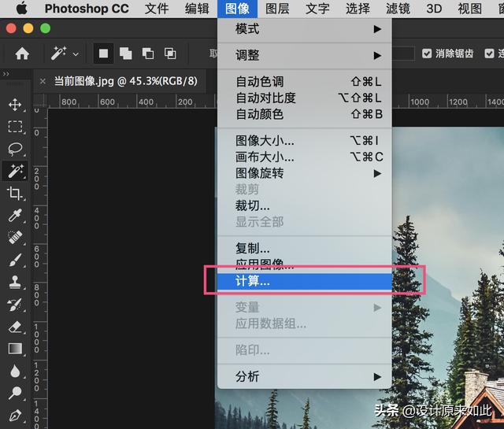Choose 自动色调 from the menu
This screenshot has width=504, height=429.
coord(305,82)
